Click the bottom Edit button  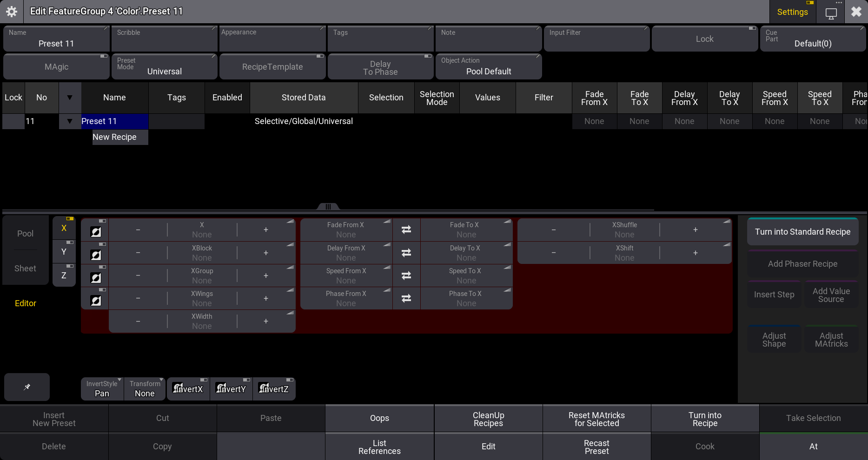pos(488,447)
